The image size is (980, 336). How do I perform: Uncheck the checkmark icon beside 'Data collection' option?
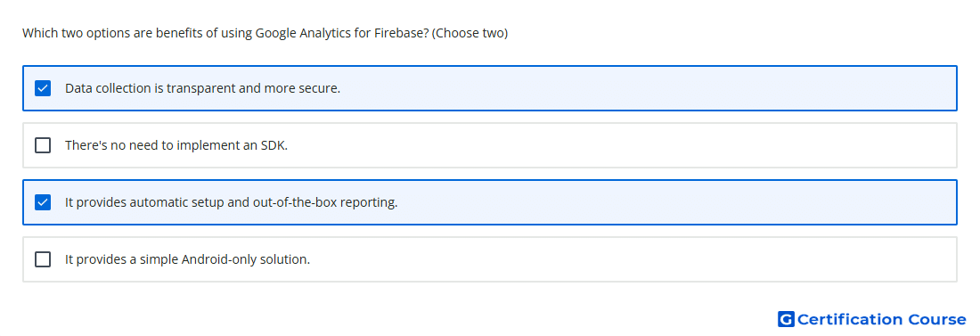[x=43, y=88]
